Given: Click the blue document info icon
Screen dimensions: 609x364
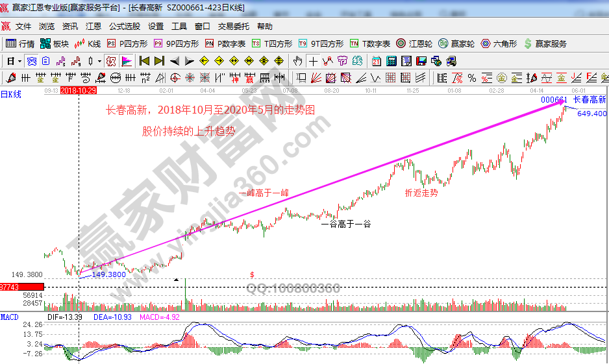Looking at the screenshot, I should pos(46,61).
